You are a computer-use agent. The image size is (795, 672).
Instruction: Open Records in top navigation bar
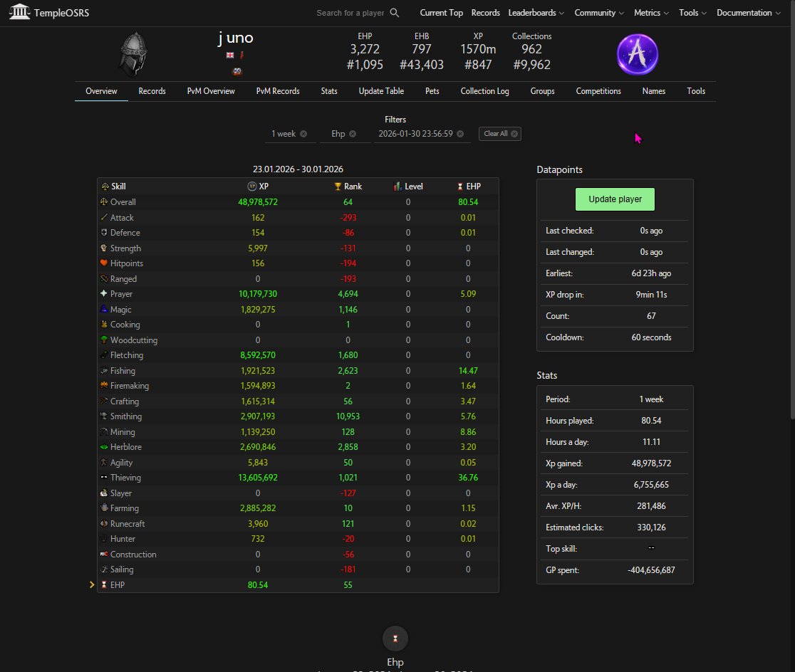pos(485,13)
